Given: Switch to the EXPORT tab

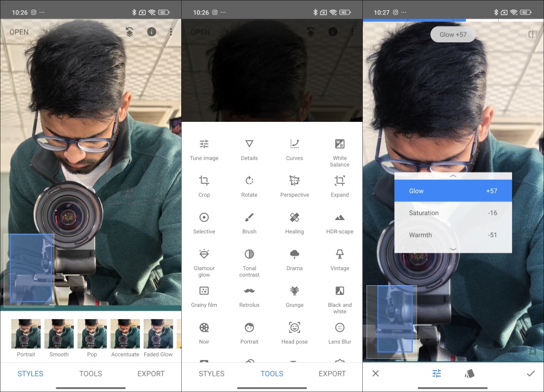Looking at the screenshot, I should tap(332, 374).
